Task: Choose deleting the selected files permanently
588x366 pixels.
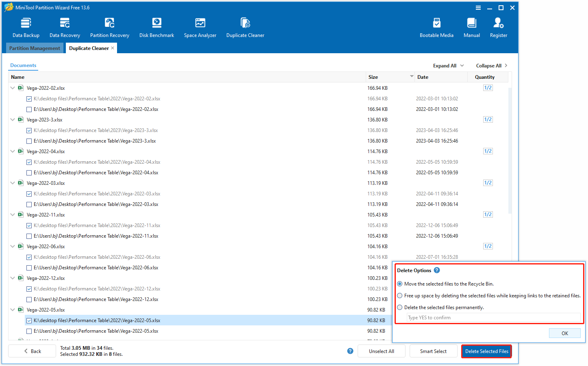Action: tap(399, 307)
